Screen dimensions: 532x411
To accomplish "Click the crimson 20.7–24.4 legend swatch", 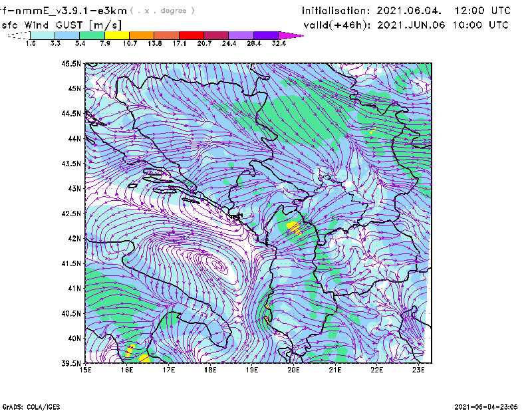I will tap(216, 35).
